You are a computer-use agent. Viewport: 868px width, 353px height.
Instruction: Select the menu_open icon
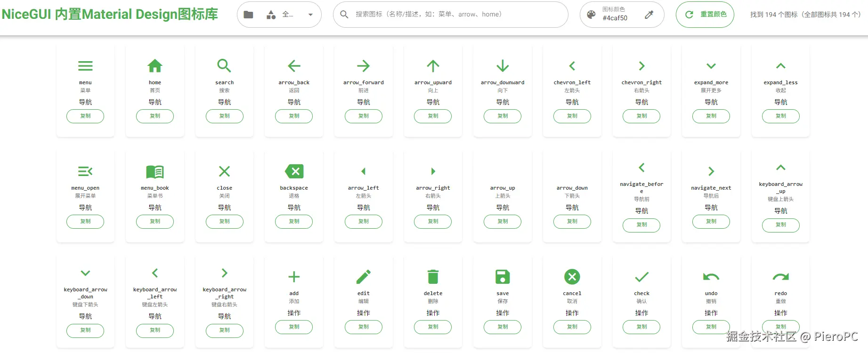[85, 171]
